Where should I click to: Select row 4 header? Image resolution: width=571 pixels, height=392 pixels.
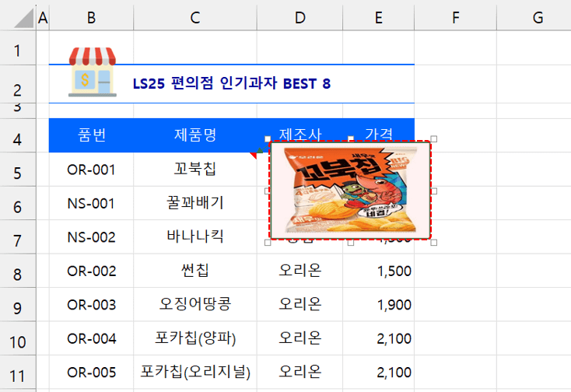click(17, 135)
